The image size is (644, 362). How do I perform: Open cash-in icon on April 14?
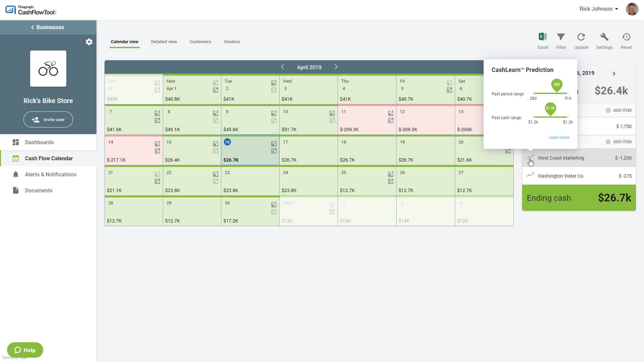(157, 144)
